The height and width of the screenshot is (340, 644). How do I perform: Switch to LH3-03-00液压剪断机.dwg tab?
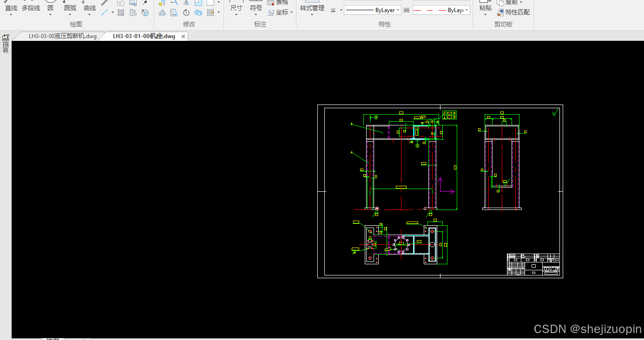click(62, 36)
